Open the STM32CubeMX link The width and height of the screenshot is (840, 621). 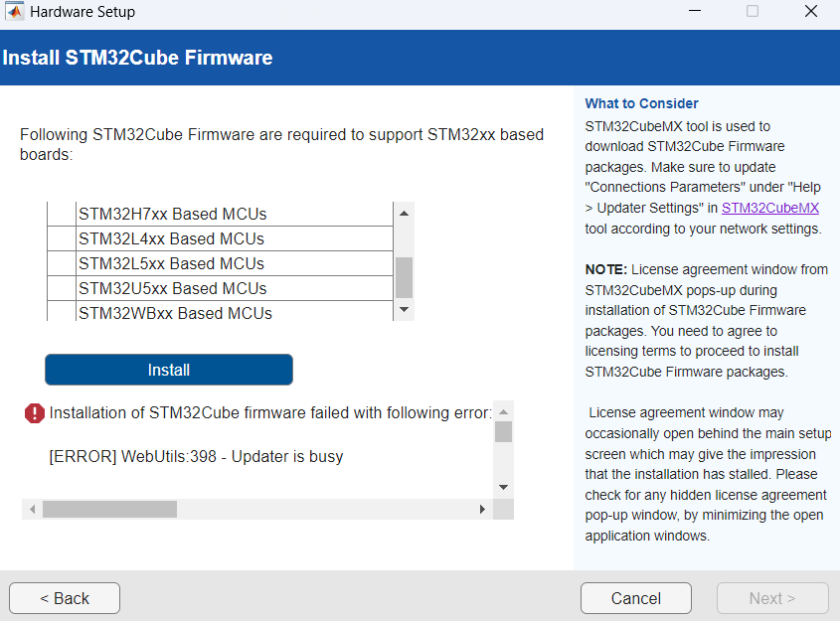point(770,208)
